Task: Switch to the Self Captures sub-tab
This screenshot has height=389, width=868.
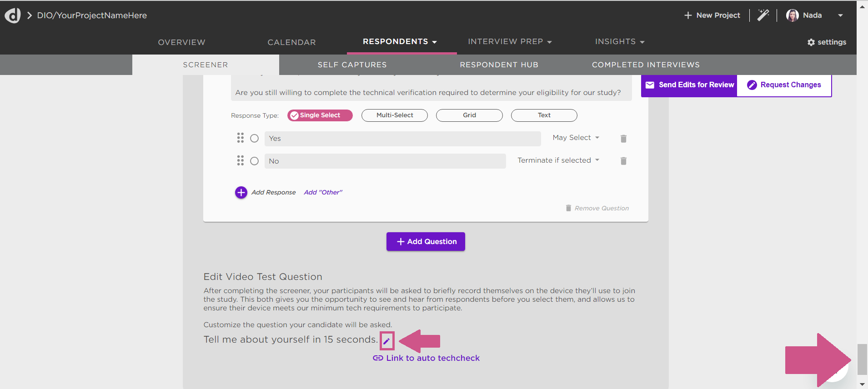Action: click(352, 65)
